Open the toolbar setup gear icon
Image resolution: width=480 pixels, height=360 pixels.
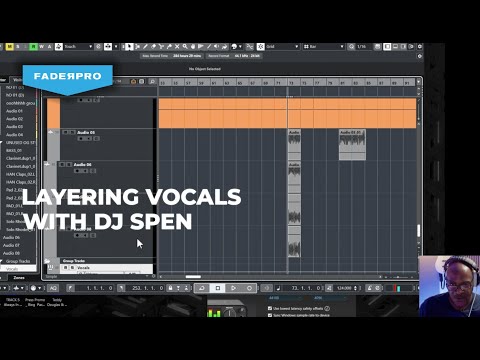pos(420,47)
